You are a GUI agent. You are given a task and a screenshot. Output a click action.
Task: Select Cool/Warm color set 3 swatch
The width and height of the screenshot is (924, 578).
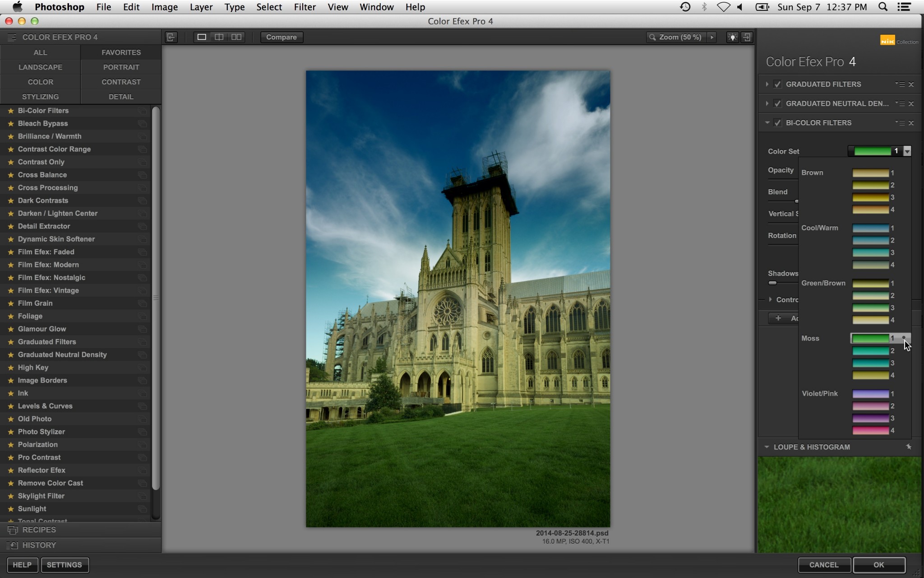[870, 252]
